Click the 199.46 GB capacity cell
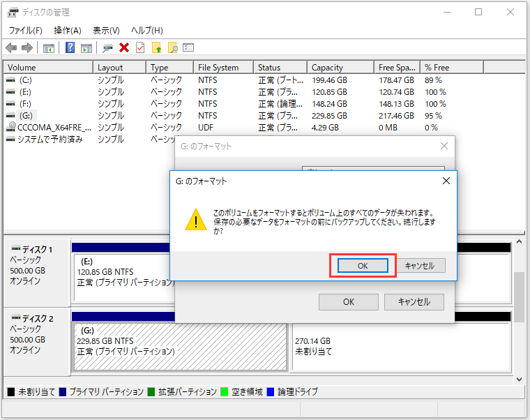530x420 pixels. coord(329,80)
